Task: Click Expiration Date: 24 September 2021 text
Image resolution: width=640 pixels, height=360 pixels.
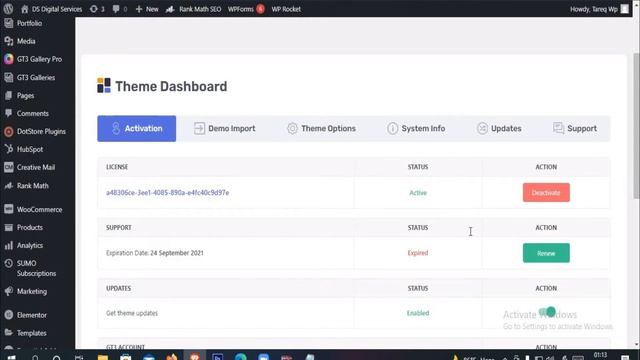Action: coord(155,253)
